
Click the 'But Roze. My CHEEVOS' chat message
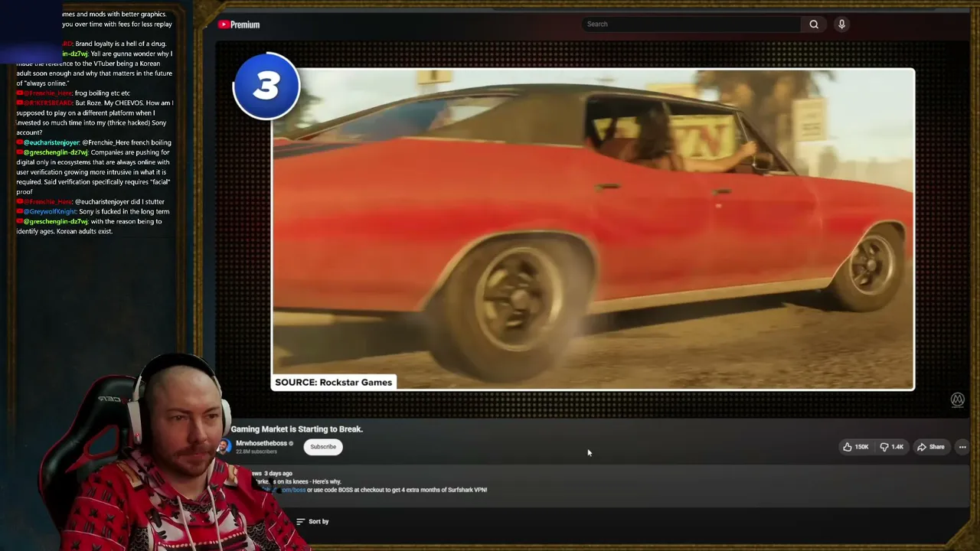(95, 118)
